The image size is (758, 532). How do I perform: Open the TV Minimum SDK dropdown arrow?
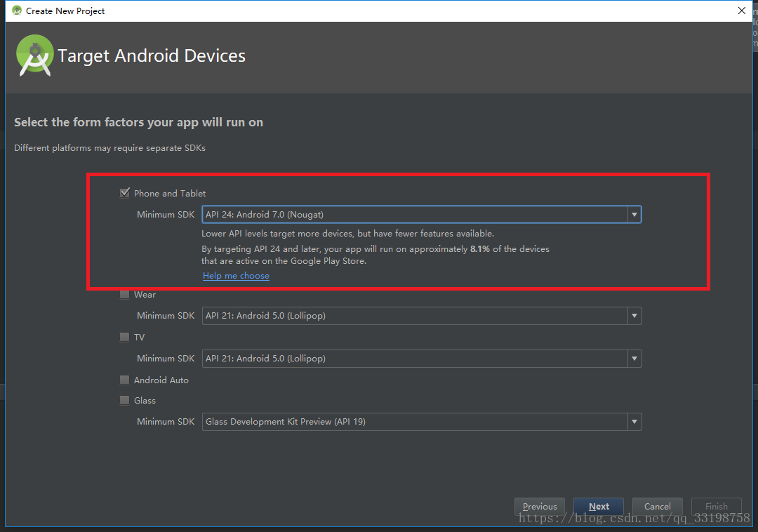[634, 359]
